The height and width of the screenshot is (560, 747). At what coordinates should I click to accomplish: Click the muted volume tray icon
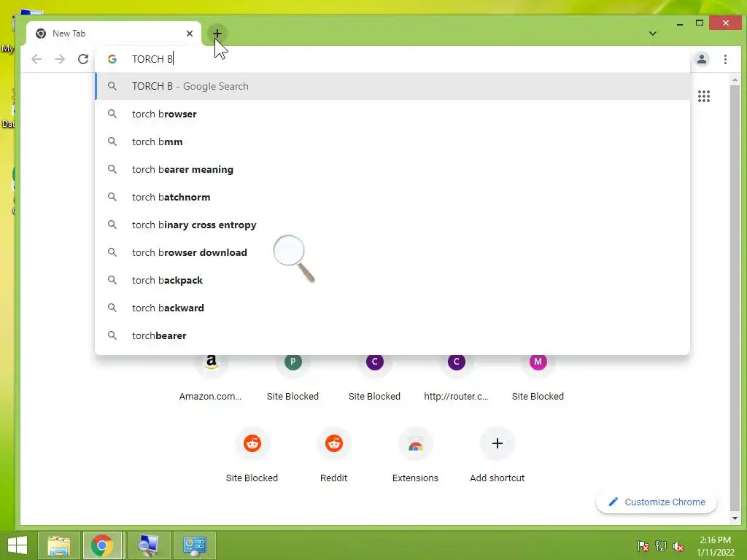pos(678,546)
